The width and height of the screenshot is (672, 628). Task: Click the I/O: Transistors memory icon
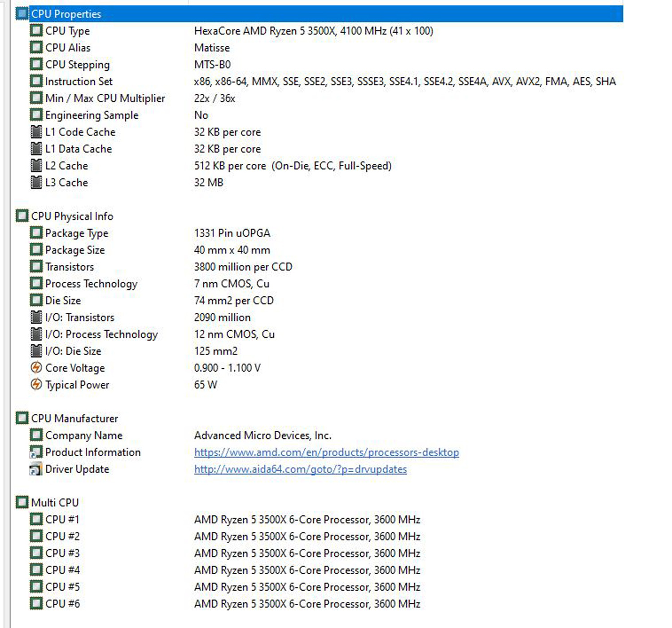(x=36, y=317)
